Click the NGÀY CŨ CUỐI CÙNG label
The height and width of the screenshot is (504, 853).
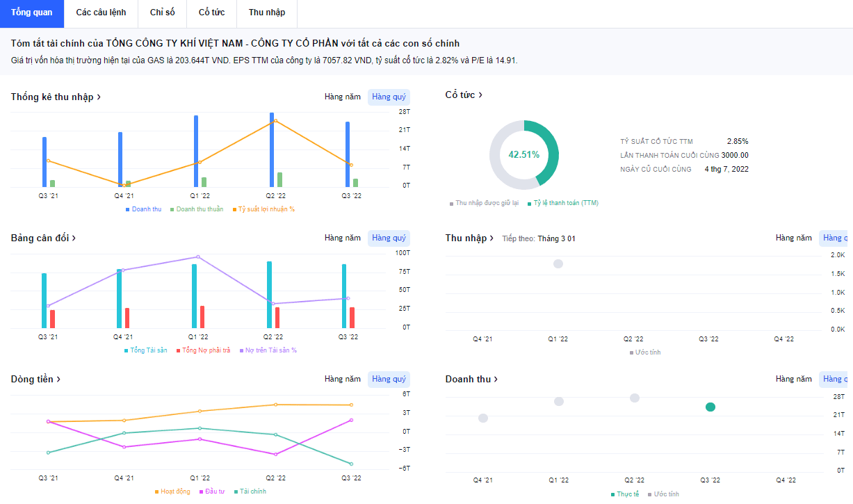click(x=656, y=169)
